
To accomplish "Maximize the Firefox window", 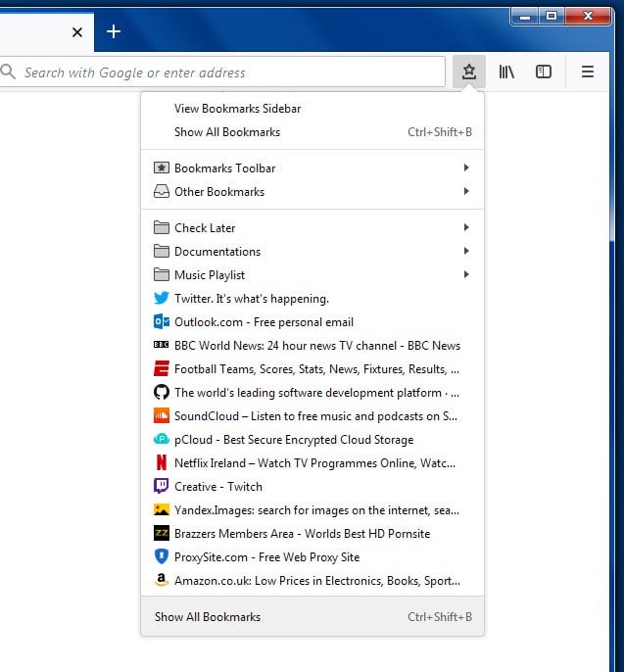I will [x=552, y=17].
